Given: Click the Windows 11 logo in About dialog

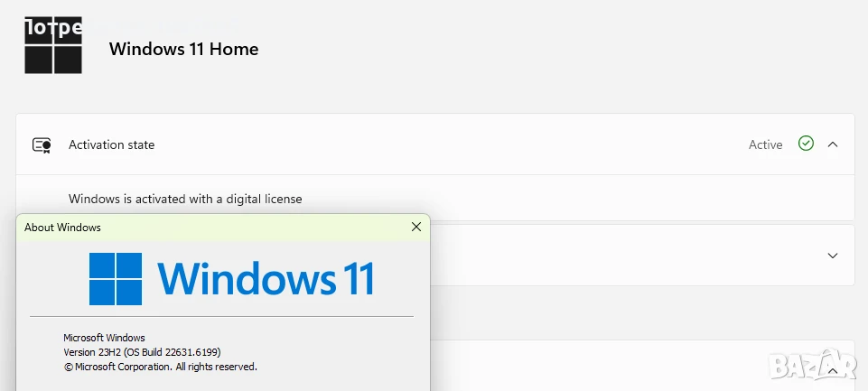Looking at the screenshot, I should tap(115, 278).
